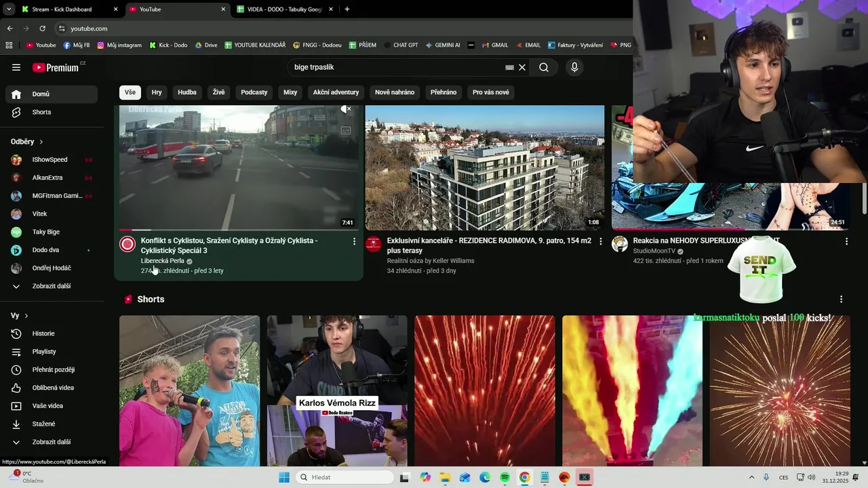
Task: Select the Hudba filter chip
Action: 187,92
